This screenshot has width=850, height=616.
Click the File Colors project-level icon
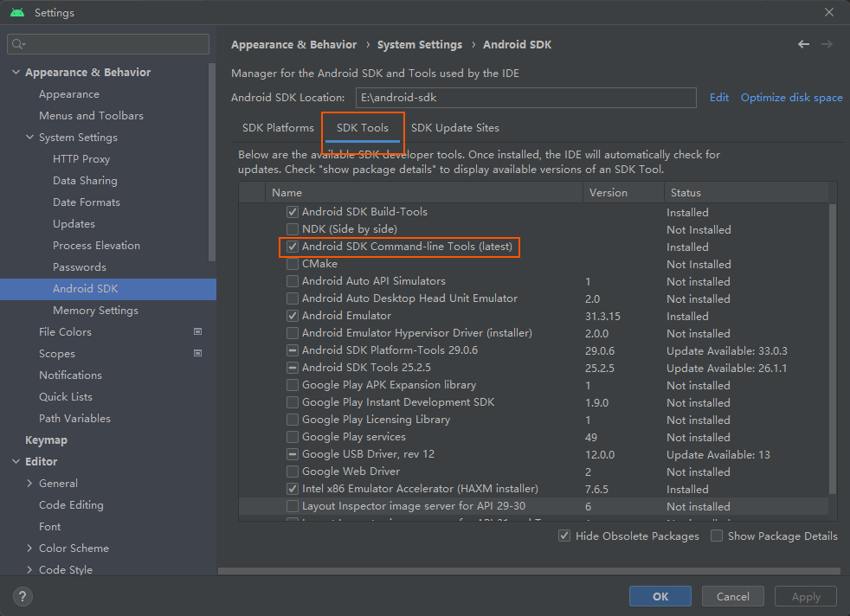(x=198, y=331)
